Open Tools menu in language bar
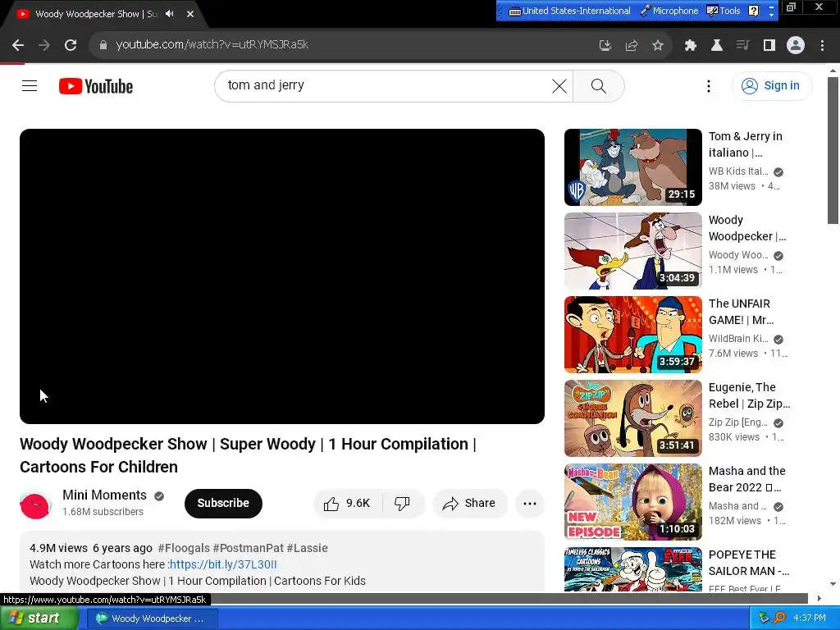 tap(724, 11)
